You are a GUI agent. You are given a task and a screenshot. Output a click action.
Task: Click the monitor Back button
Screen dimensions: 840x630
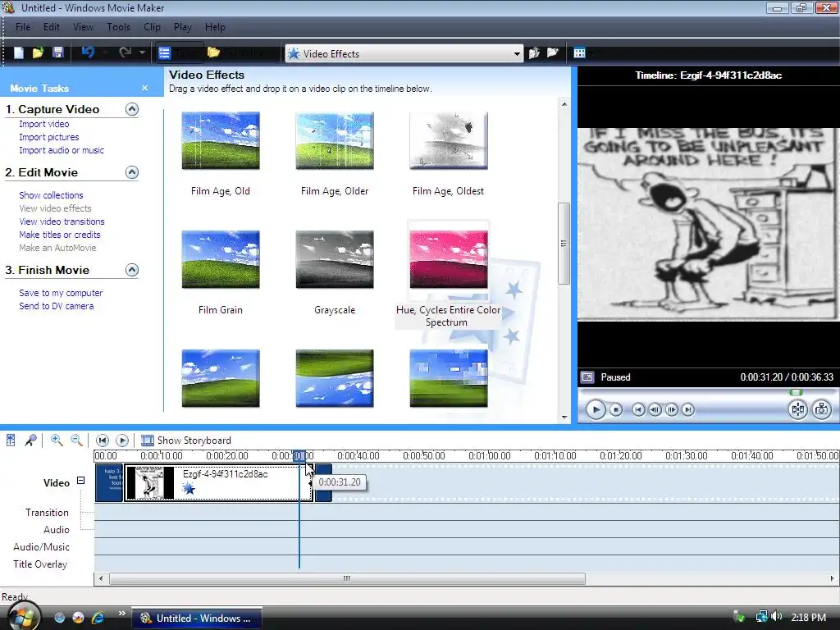[638, 410]
